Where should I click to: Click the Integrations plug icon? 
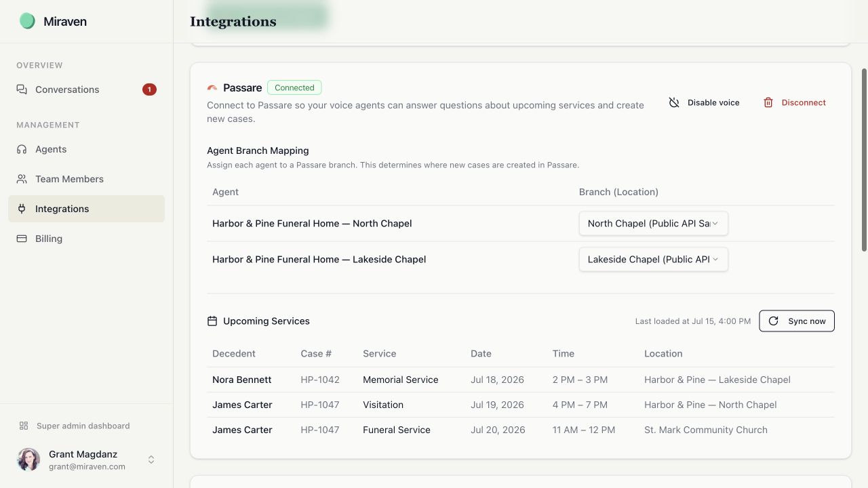[22, 209]
